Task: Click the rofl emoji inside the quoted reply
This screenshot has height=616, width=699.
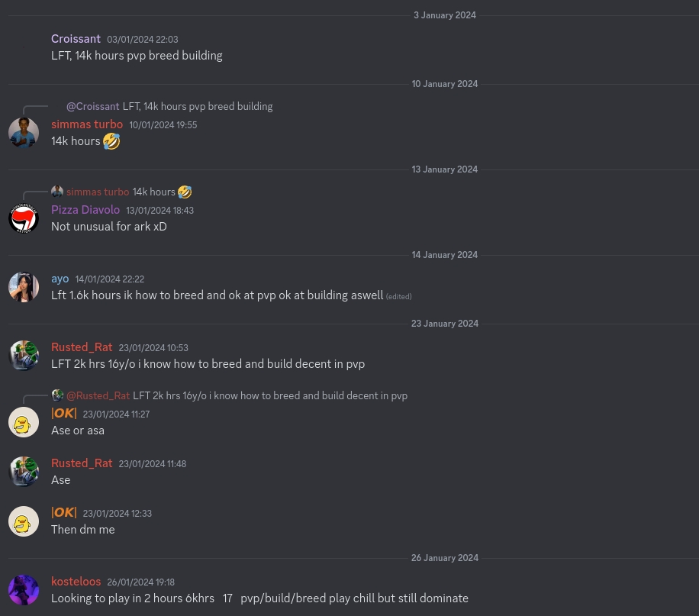Action: pyautogui.click(x=184, y=192)
